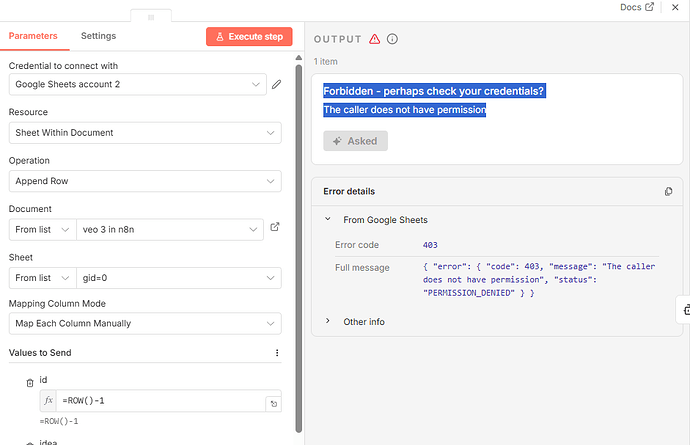Screen dimensions: 690x445
Task: Expand the Other info section
Action: coord(328,321)
